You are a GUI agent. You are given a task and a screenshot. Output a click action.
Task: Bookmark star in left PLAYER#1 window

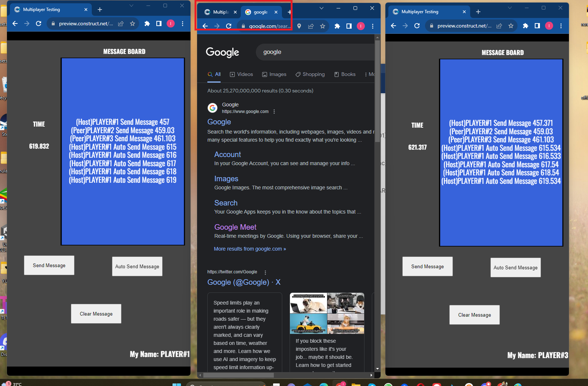133,23
